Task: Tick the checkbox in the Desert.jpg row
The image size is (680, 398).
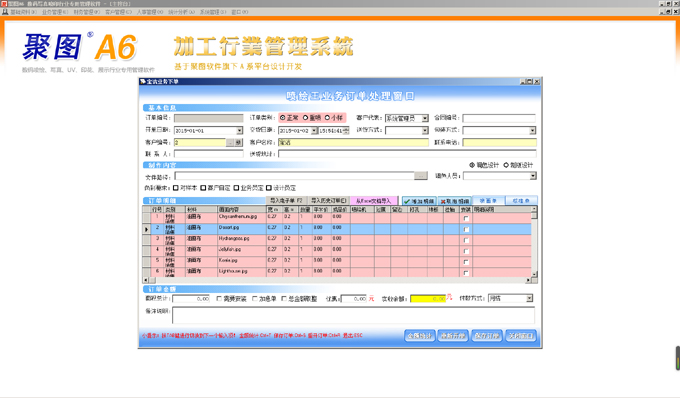Action: [x=466, y=229]
